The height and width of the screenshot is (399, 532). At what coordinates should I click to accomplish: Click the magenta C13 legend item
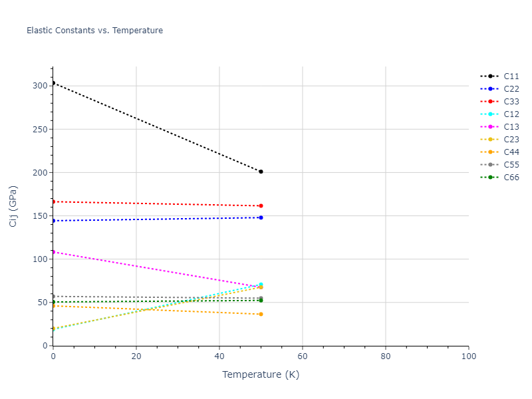pos(511,127)
